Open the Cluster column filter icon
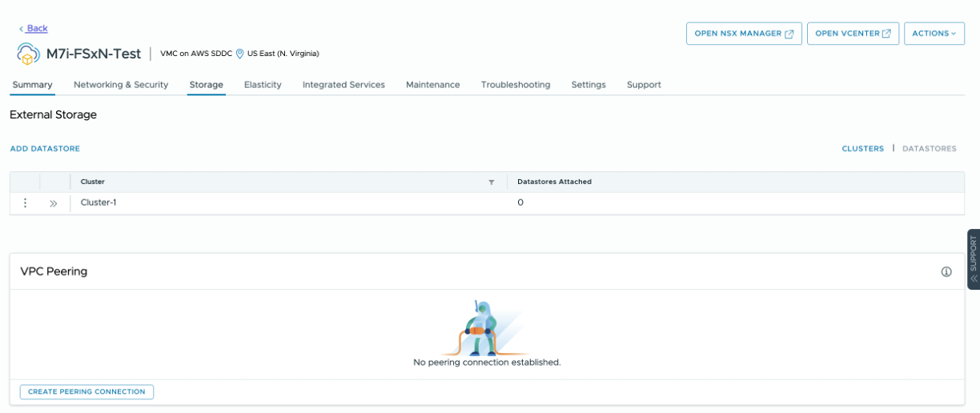Viewport: 980px width, 413px height. [x=492, y=182]
